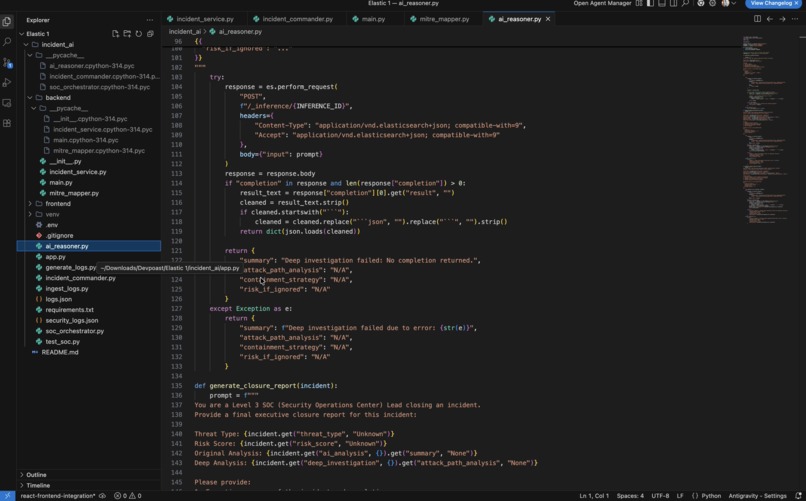Open soc_orchestrator.py in the Explorer
The height and width of the screenshot is (501, 806).
(x=89, y=331)
